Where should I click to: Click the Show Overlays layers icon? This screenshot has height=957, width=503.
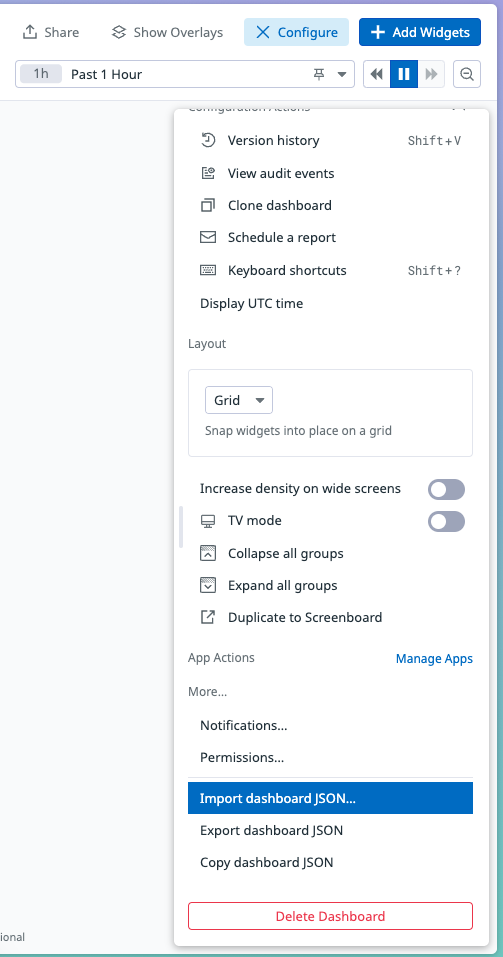pos(119,32)
